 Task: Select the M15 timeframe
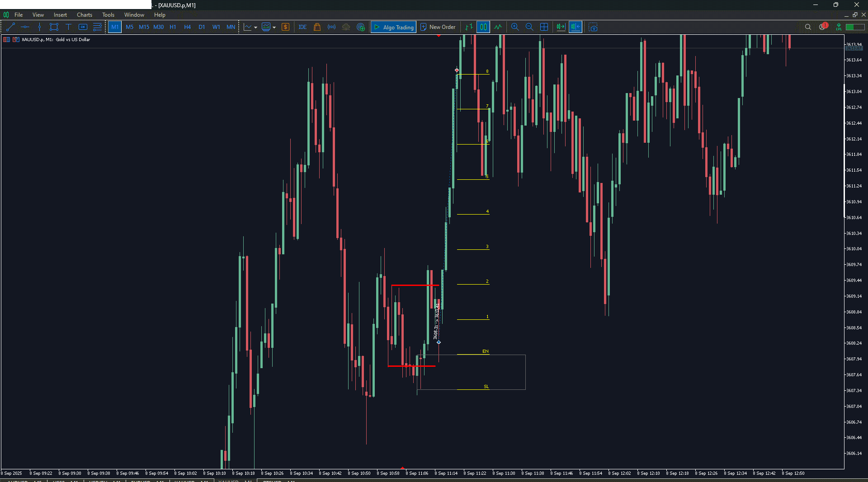point(144,27)
